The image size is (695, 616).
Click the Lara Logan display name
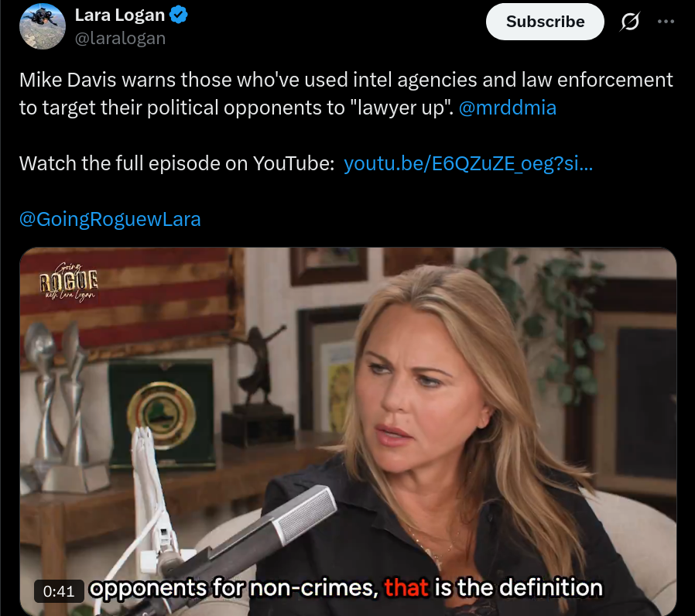click(120, 15)
